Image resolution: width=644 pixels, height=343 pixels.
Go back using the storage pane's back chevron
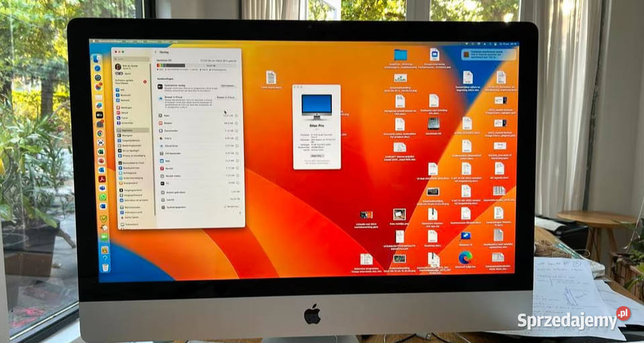click(155, 52)
